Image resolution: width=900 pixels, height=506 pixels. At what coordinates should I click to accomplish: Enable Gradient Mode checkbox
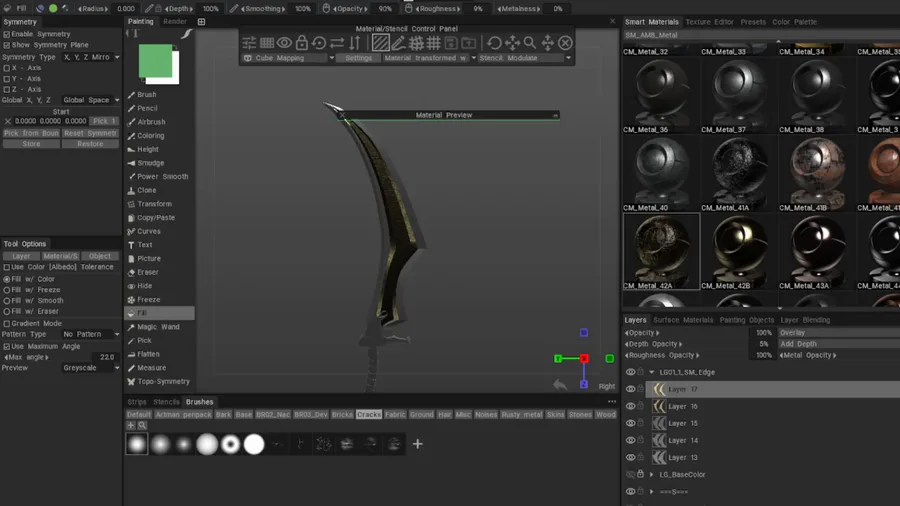point(7,324)
